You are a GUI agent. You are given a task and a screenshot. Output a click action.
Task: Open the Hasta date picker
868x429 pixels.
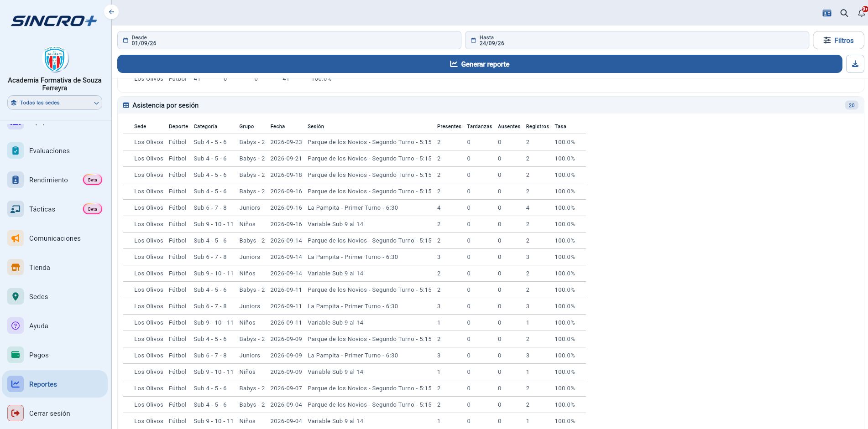coord(637,40)
